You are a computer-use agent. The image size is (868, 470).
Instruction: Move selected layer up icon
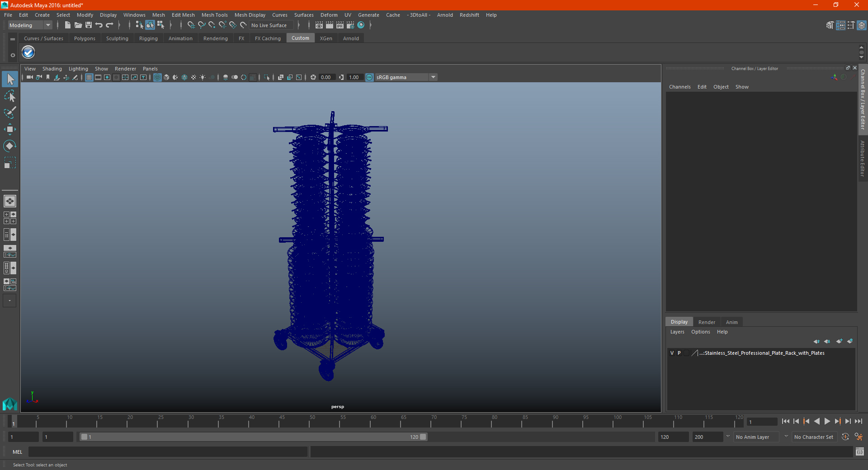click(816, 341)
